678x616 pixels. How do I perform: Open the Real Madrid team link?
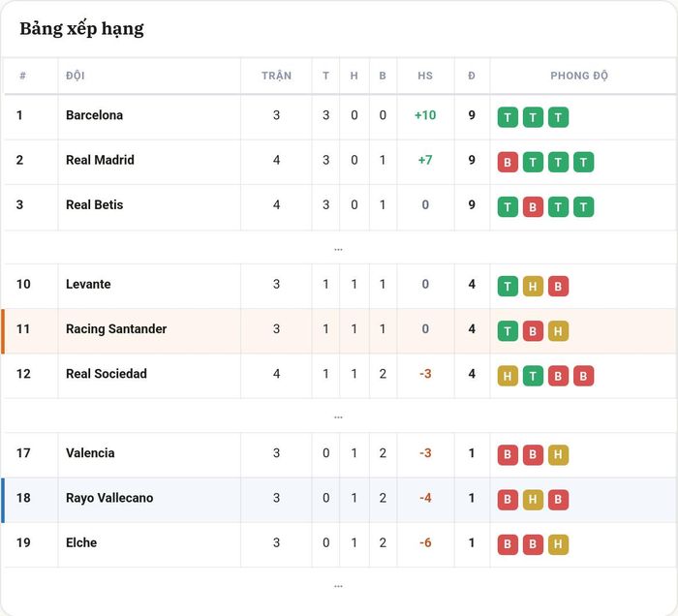point(100,160)
